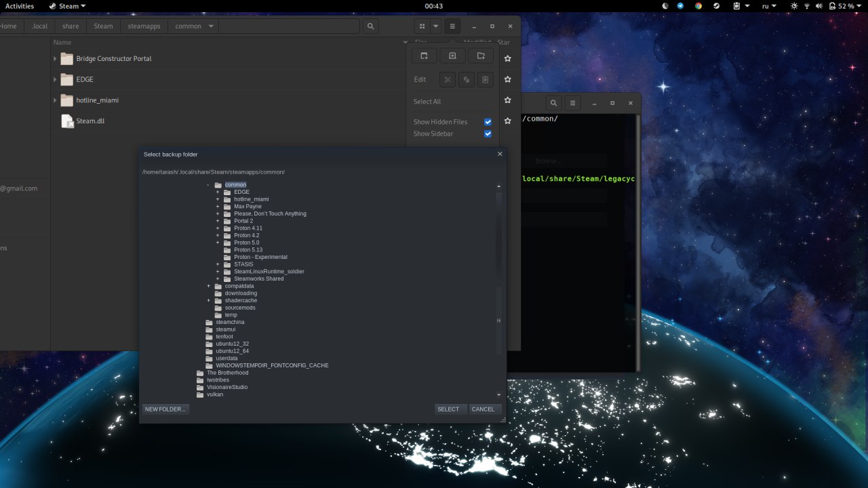This screenshot has height=488, width=868.
Task: Open the clipboard indicator in top bar
Action: [x=741, y=6]
